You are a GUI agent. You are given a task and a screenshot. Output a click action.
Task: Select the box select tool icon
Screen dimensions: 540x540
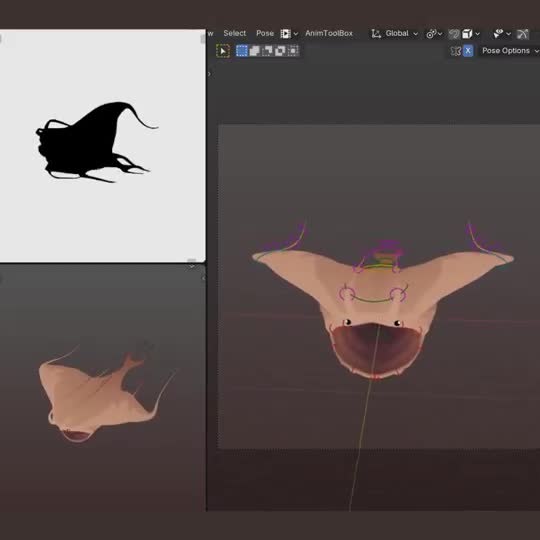[223, 51]
